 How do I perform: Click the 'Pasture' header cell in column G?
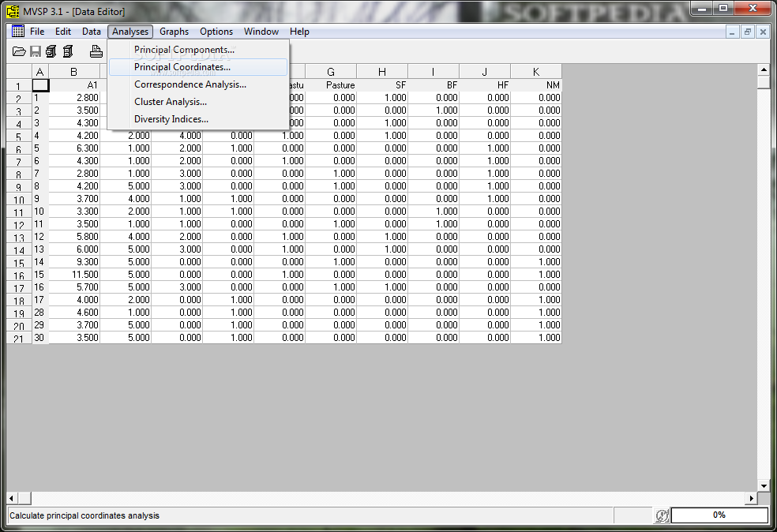coord(331,85)
